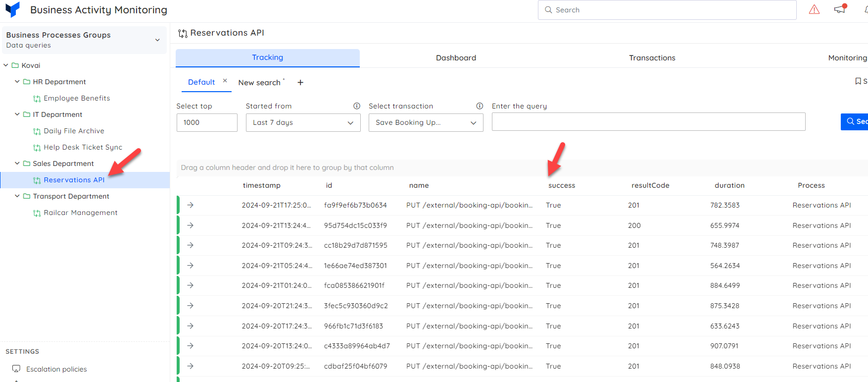
Task: Click the duration value 907.0791
Action: coord(724,346)
